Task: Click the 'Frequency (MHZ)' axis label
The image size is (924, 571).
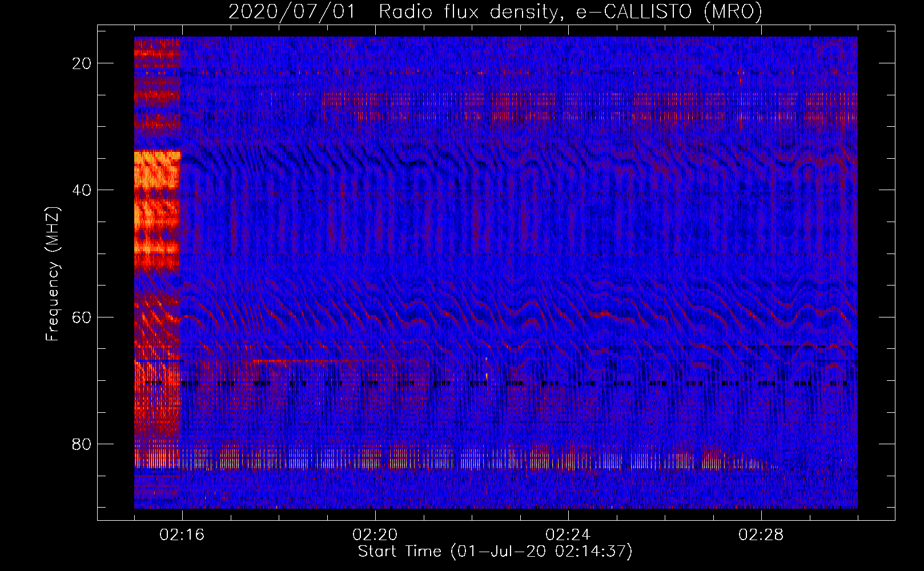Action: 53,274
